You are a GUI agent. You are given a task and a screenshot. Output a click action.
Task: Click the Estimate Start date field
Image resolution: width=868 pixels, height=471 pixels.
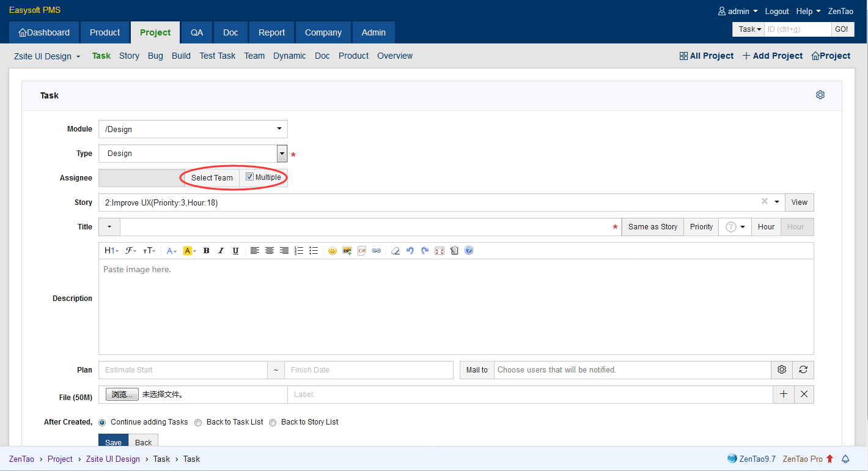183,370
